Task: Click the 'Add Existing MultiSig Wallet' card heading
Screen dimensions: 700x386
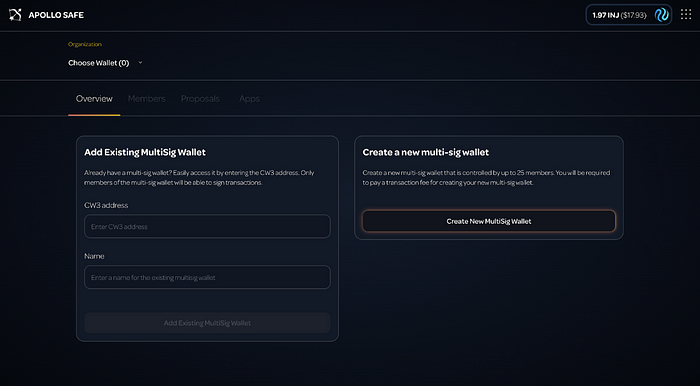Action: [145, 152]
